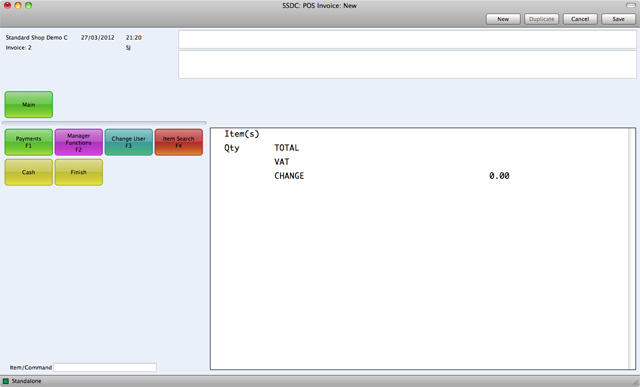Focus the Item/Command input field
Viewport: 640px width, 387px height.
click(105, 367)
